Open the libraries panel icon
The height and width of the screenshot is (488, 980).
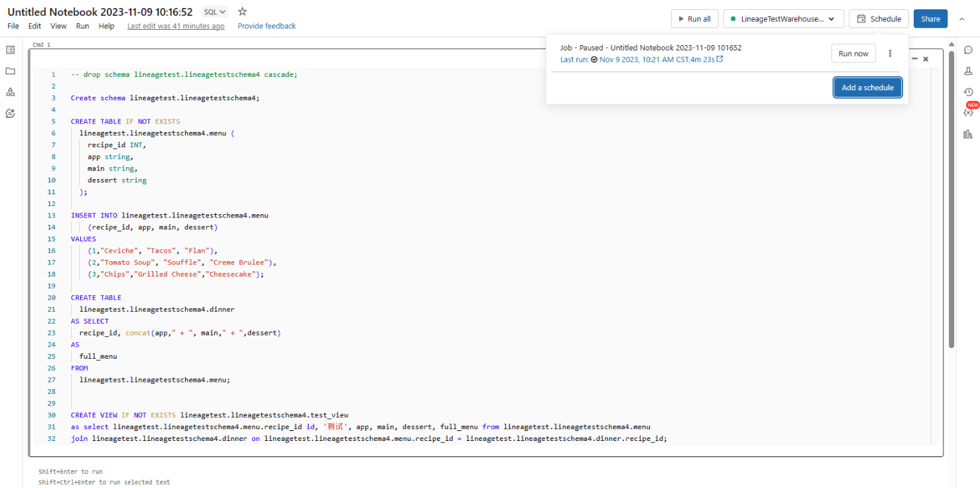click(968, 134)
